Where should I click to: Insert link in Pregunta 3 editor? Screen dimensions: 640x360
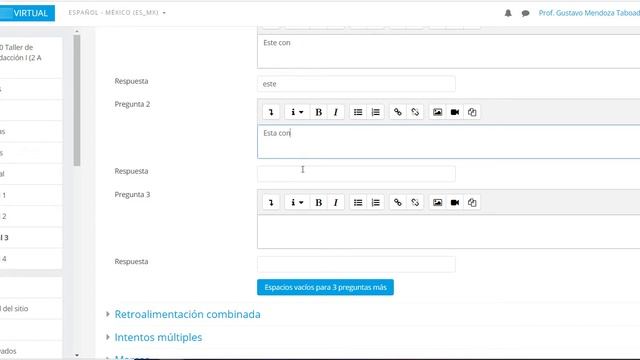pos(398,202)
